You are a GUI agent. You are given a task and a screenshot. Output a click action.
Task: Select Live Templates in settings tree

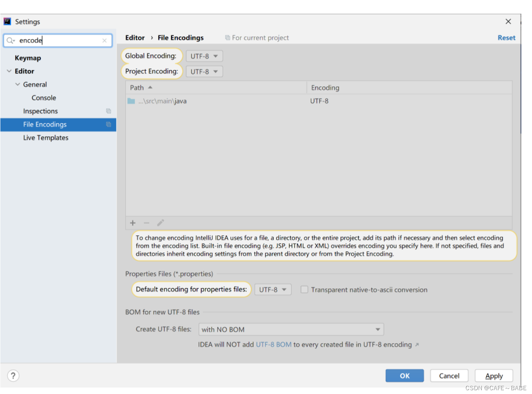click(x=46, y=138)
